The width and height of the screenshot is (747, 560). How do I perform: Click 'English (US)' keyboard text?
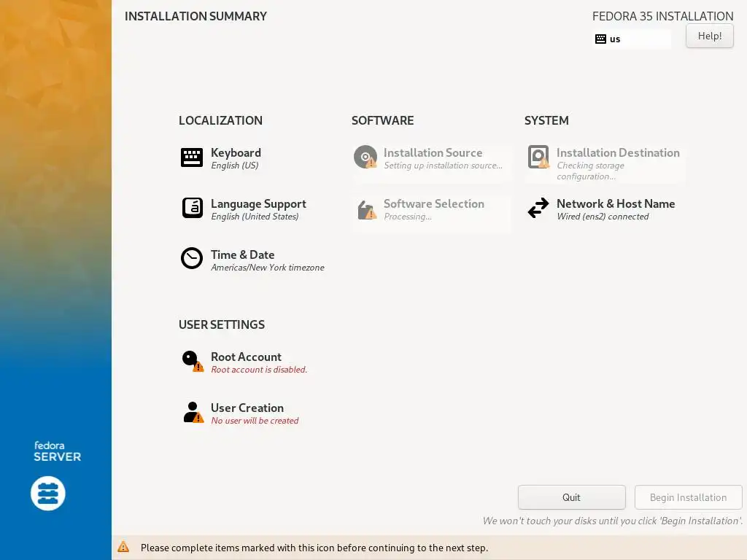(234, 166)
